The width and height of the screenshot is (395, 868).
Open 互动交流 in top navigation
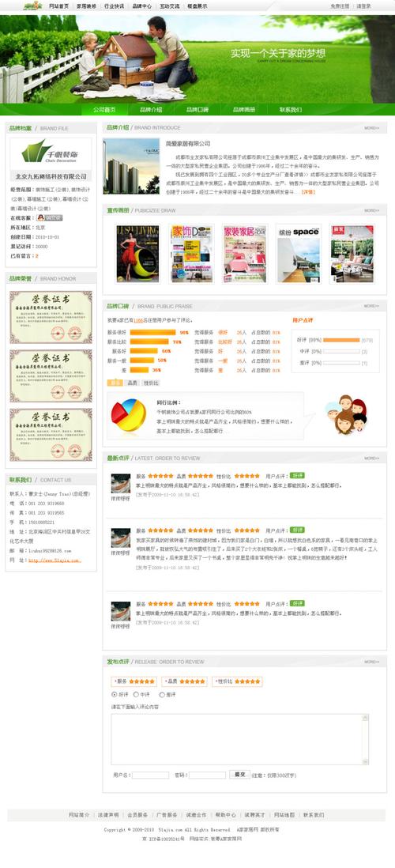pyautogui.click(x=170, y=6)
